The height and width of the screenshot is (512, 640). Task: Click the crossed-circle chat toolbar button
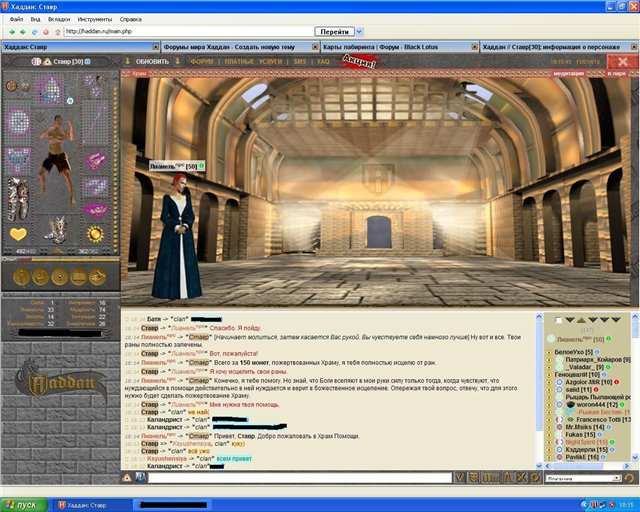click(x=535, y=477)
